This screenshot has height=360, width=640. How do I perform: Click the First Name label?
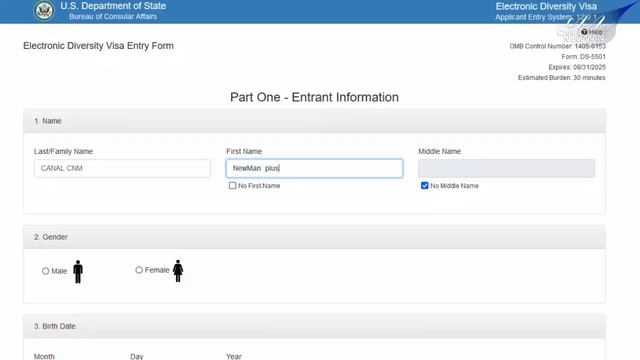244,151
